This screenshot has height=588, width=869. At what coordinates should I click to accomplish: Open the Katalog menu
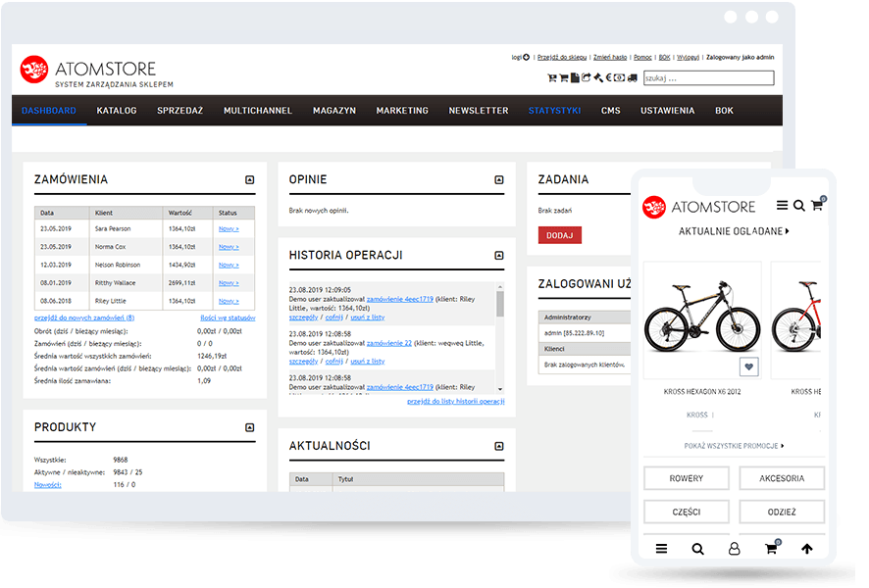[117, 111]
